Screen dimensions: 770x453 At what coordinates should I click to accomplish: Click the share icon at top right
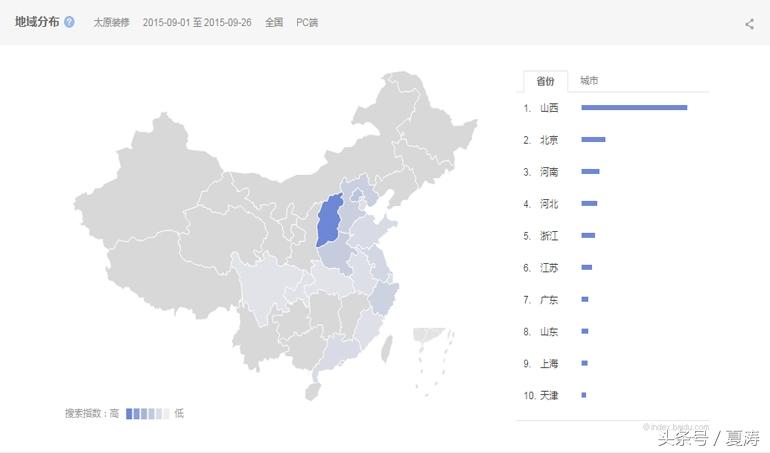749,24
